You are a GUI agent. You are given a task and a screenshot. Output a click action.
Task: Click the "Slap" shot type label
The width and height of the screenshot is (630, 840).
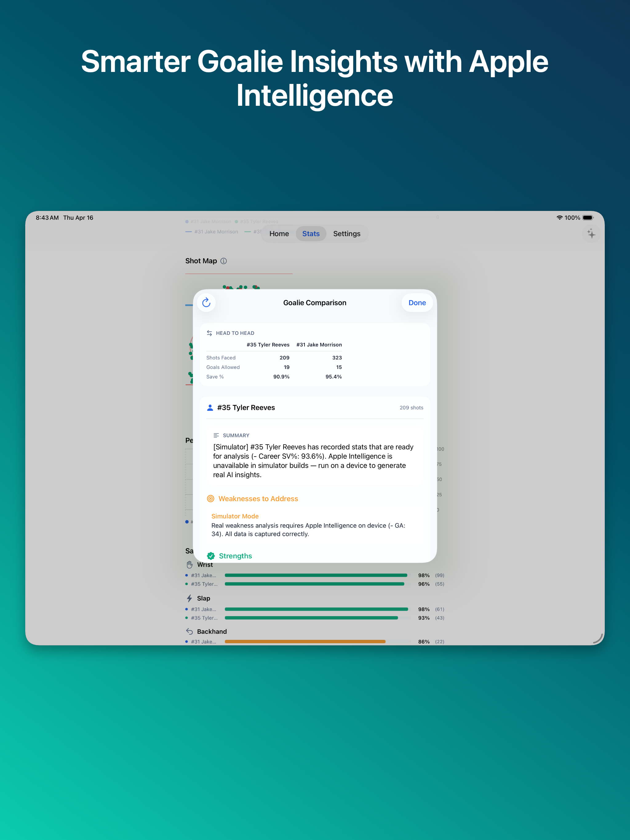(203, 598)
